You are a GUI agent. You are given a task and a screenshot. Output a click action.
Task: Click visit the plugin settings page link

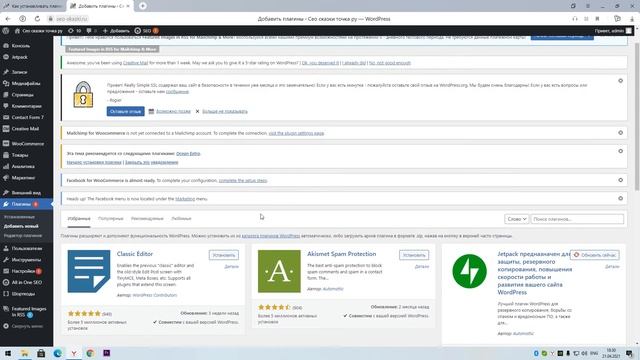[x=296, y=133]
